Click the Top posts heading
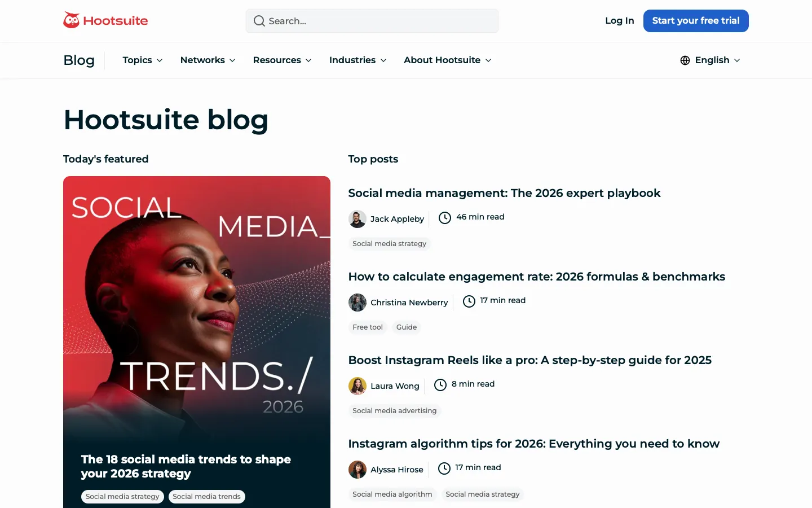Image resolution: width=812 pixels, height=508 pixels. click(x=373, y=159)
